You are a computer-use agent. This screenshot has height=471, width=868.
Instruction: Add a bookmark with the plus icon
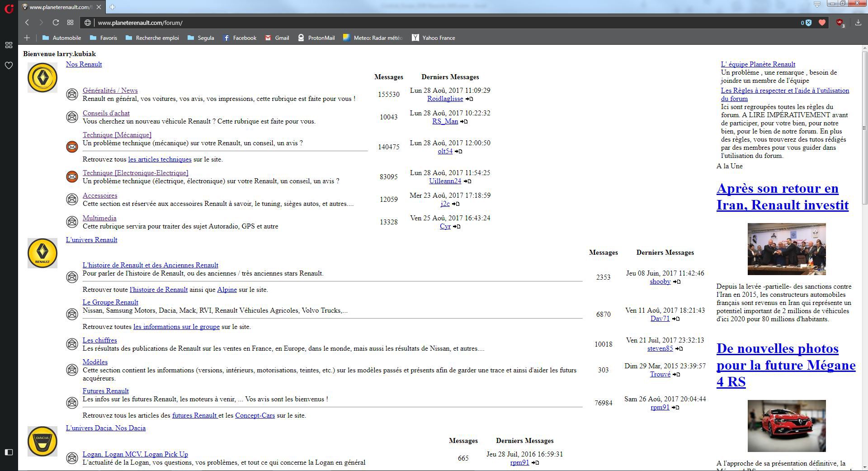27,38
